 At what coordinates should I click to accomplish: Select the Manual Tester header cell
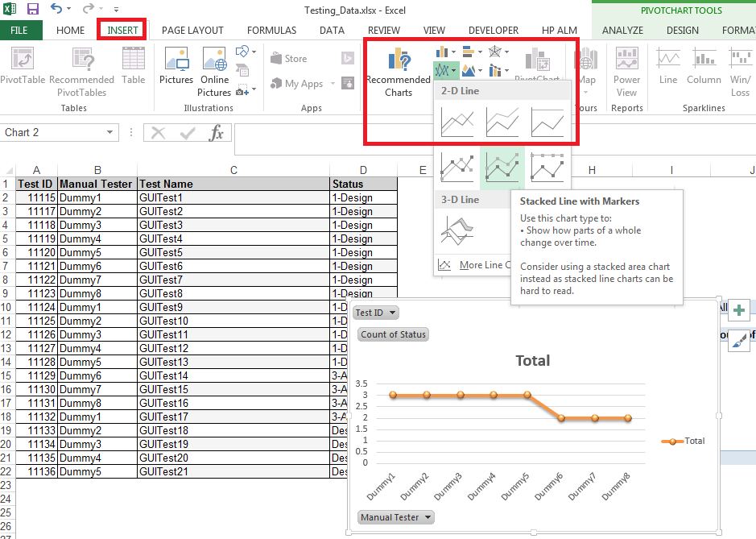97,184
